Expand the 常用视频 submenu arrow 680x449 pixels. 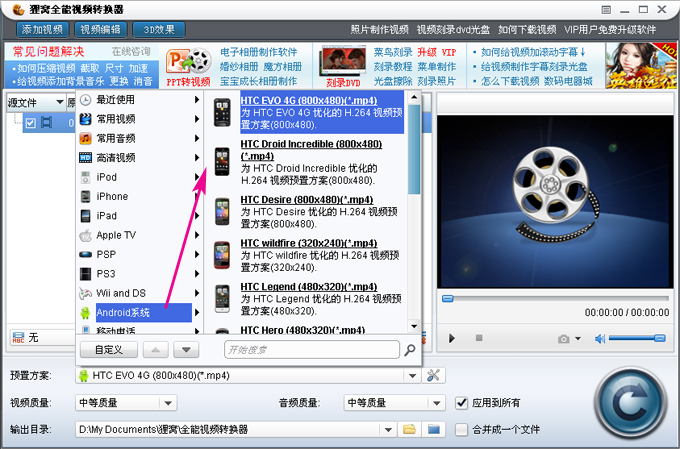pyautogui.click(x=197, y=119)
